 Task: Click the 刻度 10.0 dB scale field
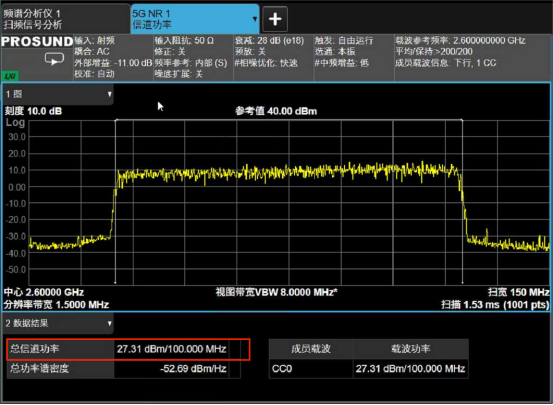click(33, 111)
